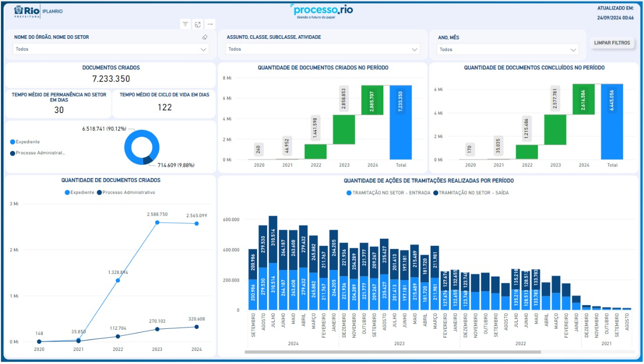
Task: Click the Tramitação no Setor - Entrada legend marker
Action: click(x=349, y=193)
